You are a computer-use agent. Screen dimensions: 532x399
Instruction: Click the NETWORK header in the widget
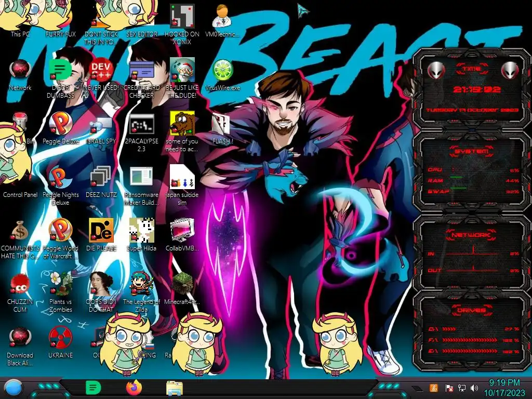(x=472, y=235)
